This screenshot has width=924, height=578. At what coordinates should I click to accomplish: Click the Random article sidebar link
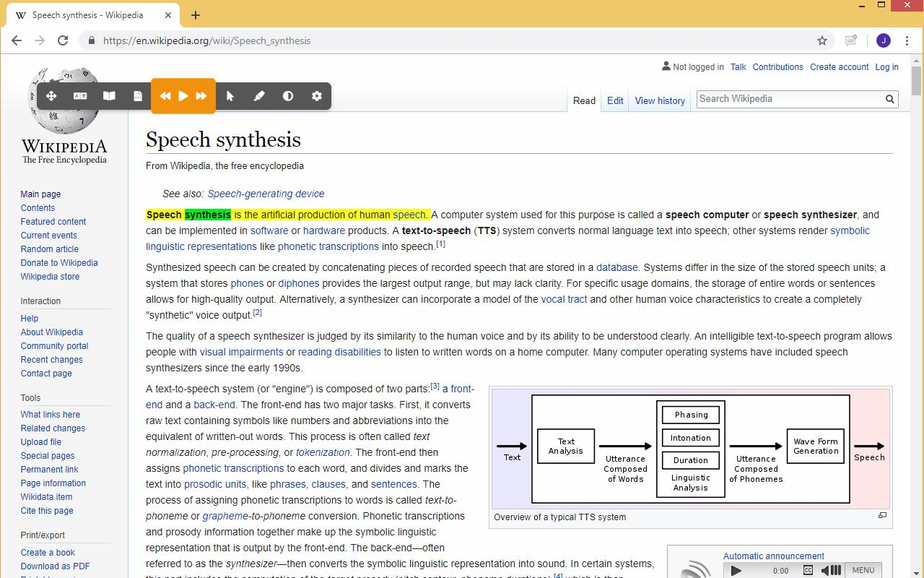coord(49,249)
